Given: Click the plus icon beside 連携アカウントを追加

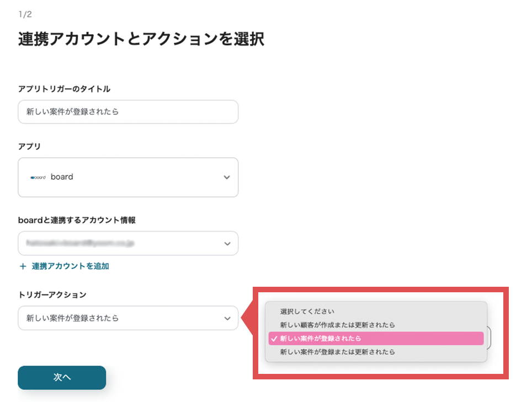Looking at the screenshot, I should point(23,266).
